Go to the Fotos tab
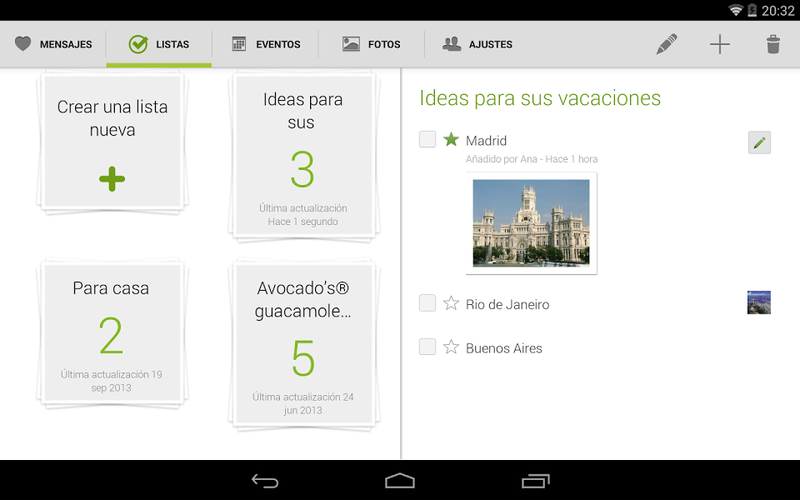 pos(371,44)
